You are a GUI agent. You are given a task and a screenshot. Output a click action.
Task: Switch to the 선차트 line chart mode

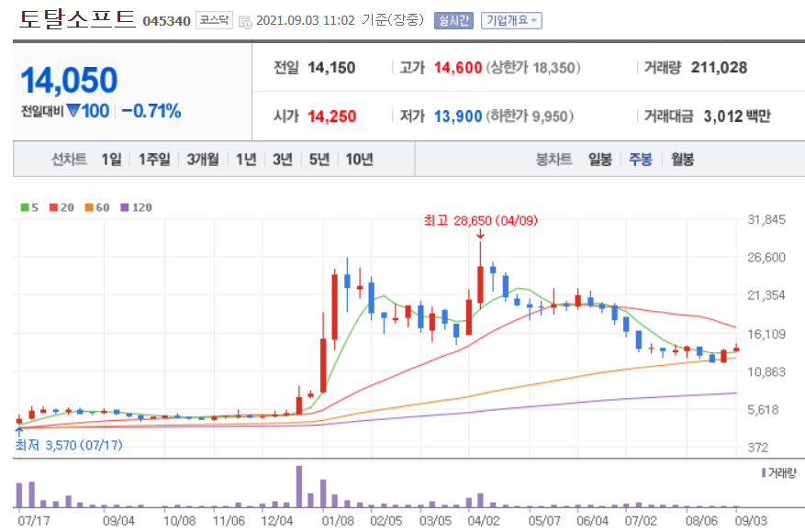[69, 160]
